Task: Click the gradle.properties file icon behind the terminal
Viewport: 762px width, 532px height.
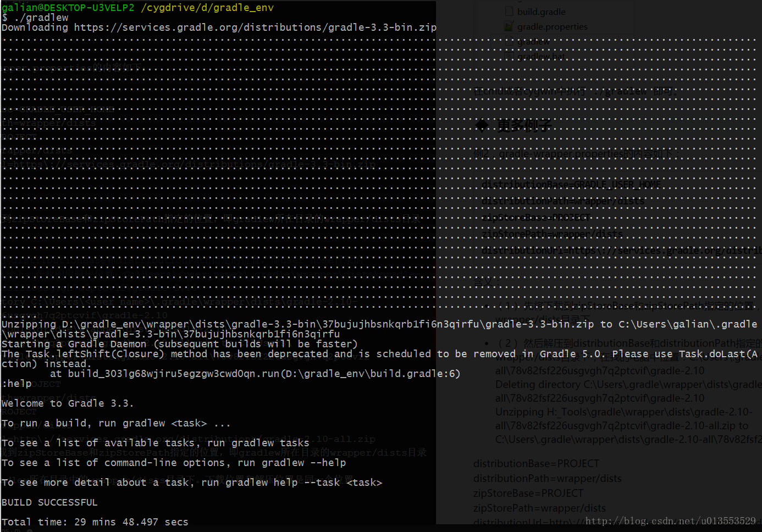Action: pos(509,26)
